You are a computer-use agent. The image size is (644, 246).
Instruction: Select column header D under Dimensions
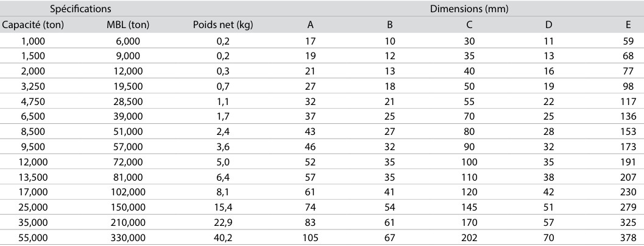(x=549, y=26)
